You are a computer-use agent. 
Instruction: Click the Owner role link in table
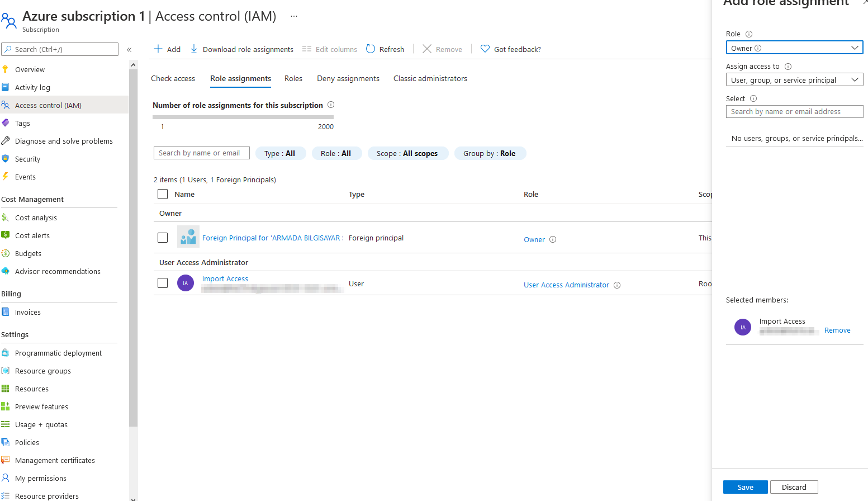[x=534, y=239]
